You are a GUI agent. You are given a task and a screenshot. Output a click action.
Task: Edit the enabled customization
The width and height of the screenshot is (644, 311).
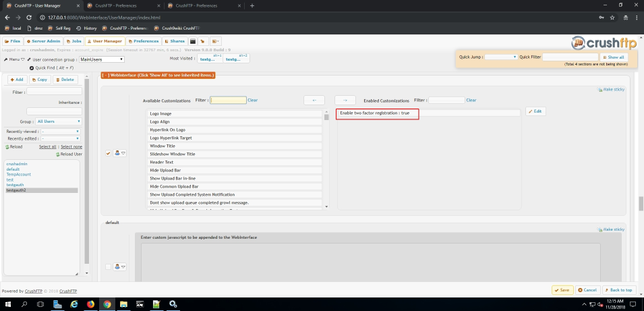click(x=535, y=111)
